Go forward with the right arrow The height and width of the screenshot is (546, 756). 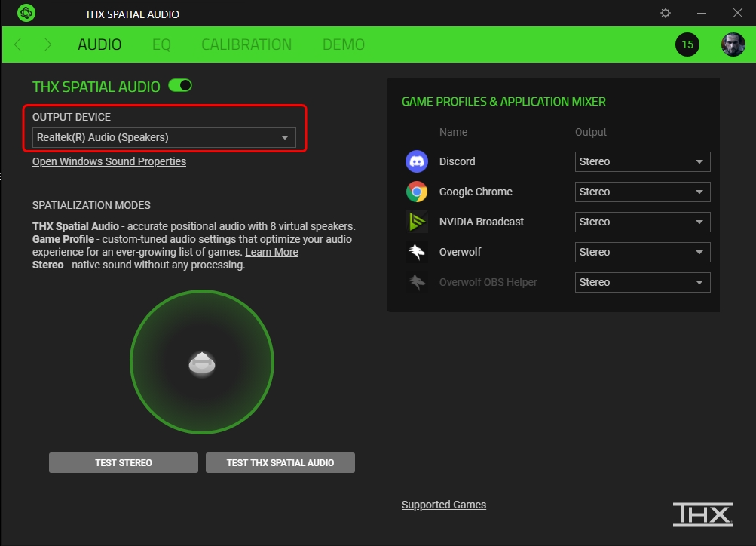click(x=47, y=44)
